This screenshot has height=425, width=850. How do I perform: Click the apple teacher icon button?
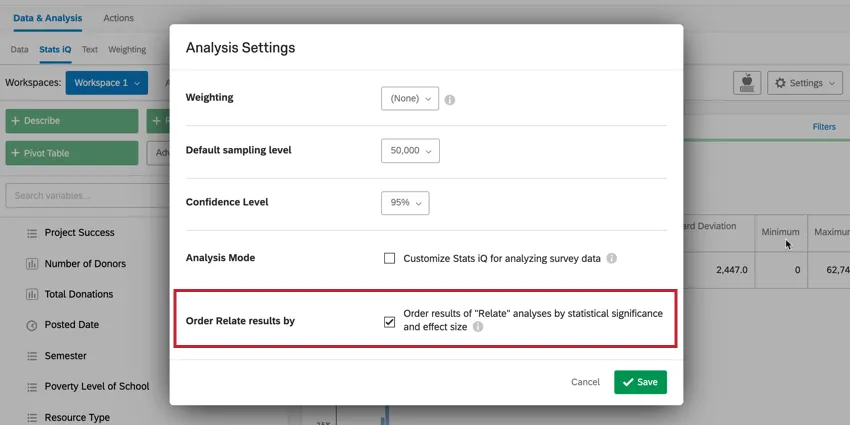tap(746, 83)
